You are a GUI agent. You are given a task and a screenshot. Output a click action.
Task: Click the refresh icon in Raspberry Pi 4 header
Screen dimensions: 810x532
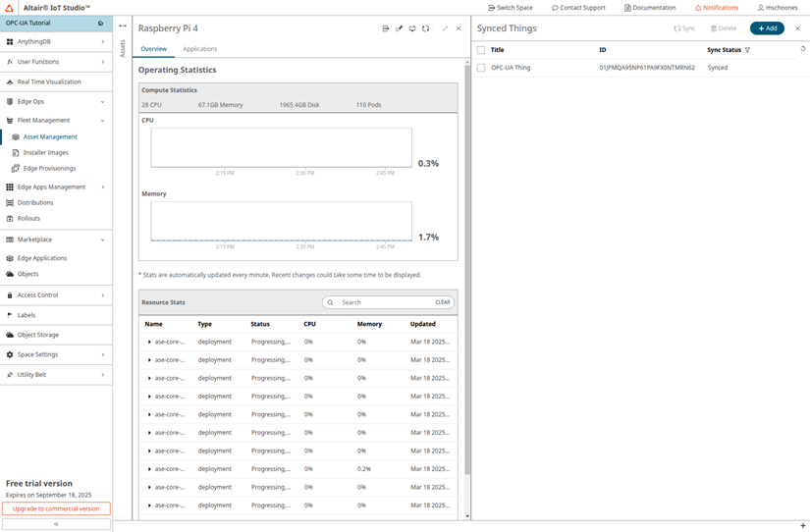[x=425, y=28]
